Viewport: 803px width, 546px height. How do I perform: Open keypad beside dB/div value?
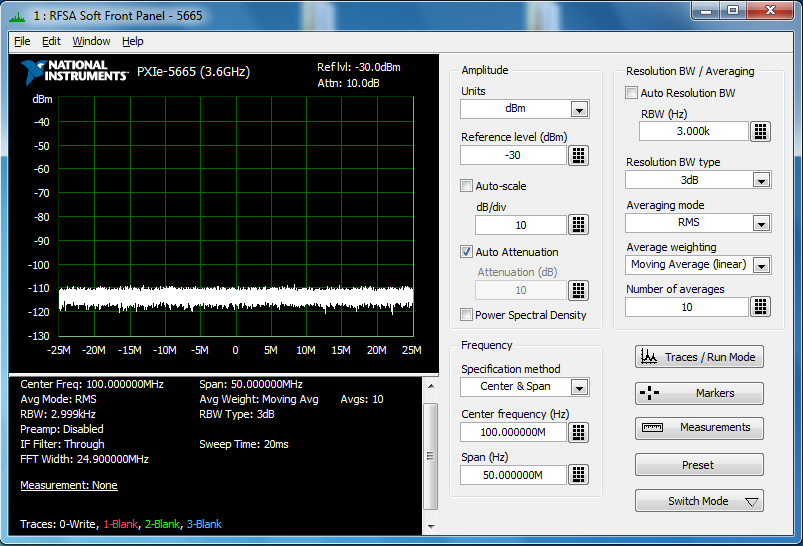pos(578,224)
